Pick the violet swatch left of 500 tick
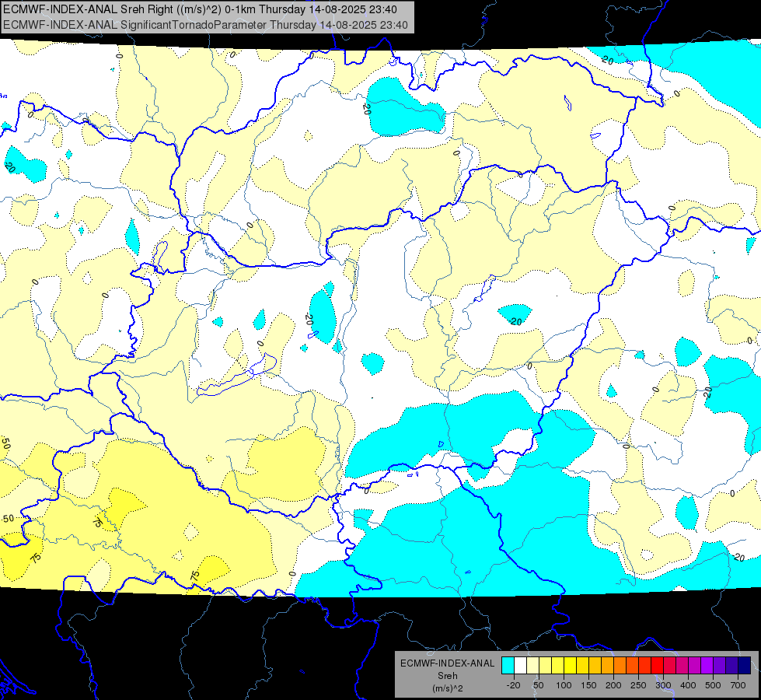The image size is (761, 700). (707, 665)
